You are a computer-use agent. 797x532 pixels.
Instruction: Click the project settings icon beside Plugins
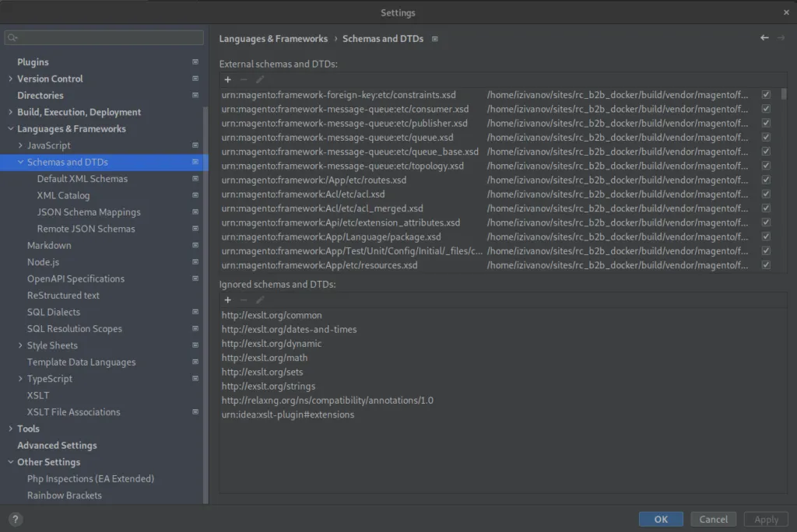[195, 62]
